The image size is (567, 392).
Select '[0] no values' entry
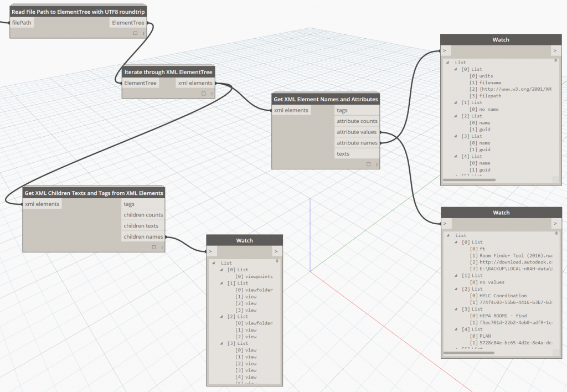[487, 282]
